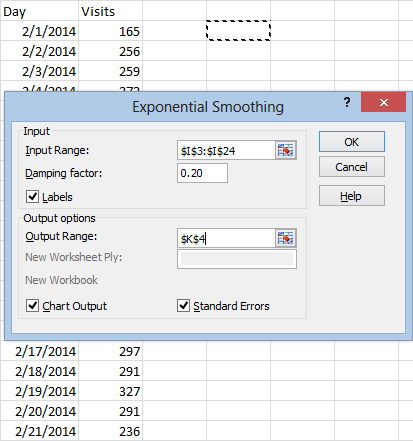Image resolution: width=413 pixels, height=441 pixels.
Task: Select the cell with dashed marching border
Action: [x=238, y=31]
